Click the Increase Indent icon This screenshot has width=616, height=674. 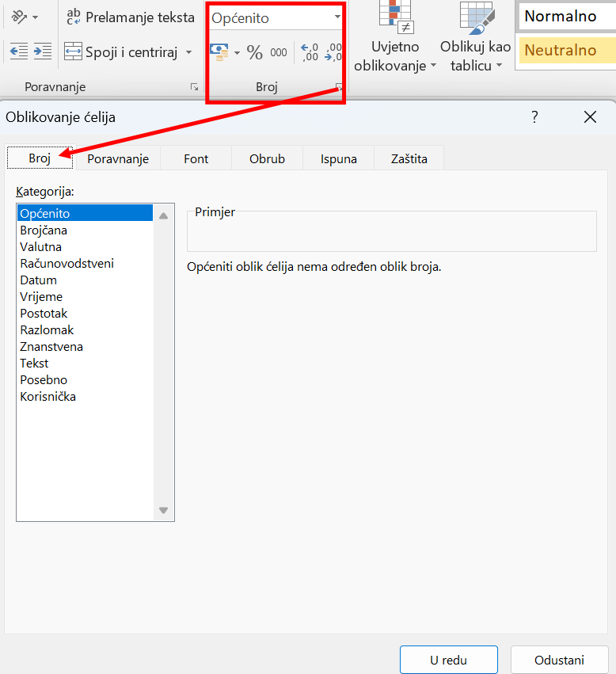(43, 52)
